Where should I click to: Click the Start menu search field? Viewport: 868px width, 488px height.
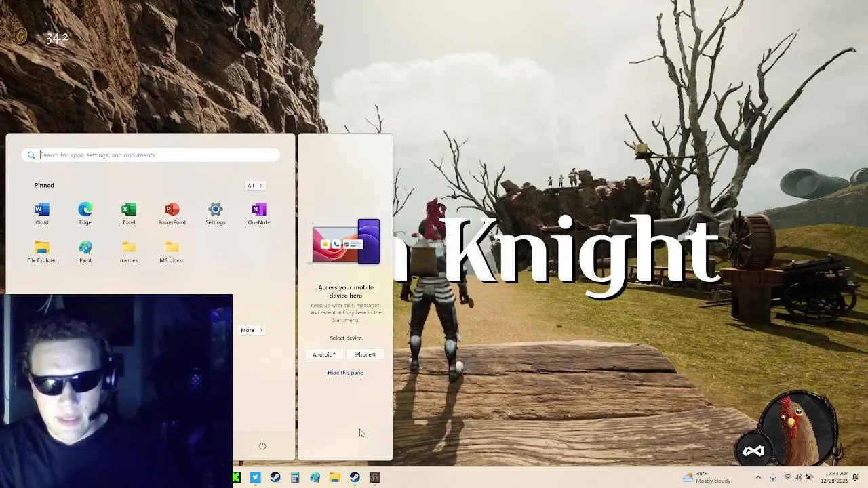click(x=151, y=155)
